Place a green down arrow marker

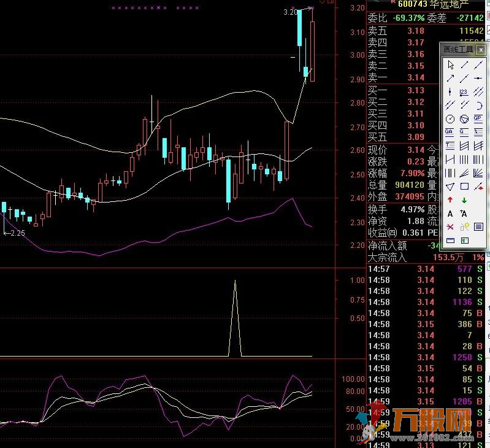[464, 199]
